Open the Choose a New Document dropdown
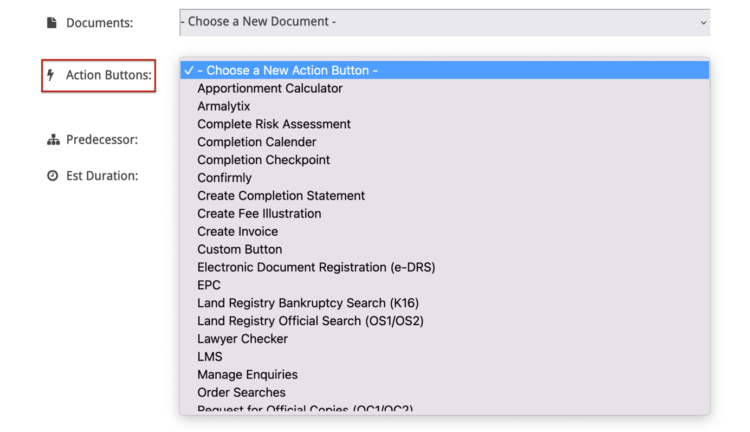The image size is (750, 432). click(x=444, y=22)
